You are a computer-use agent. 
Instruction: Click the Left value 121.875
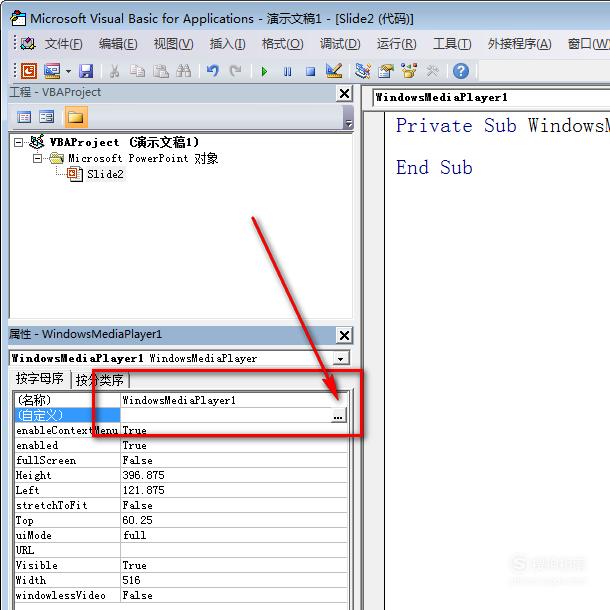[233, 490]
